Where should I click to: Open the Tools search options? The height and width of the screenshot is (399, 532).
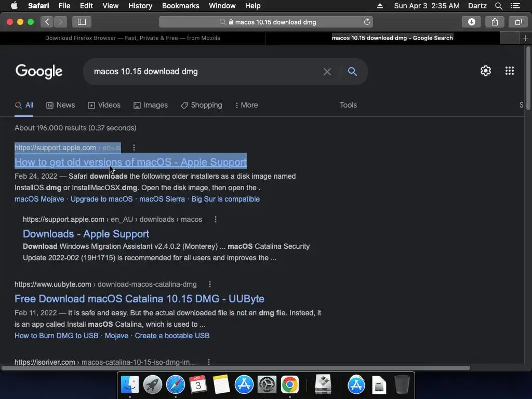click(348, 105)
